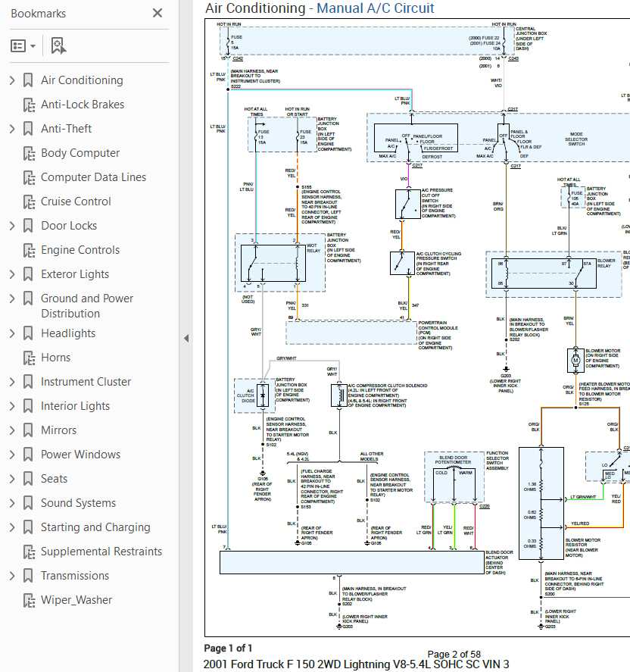Click the Headlights bookmark icon
630x672 pixels.
[x=28, y=333]
